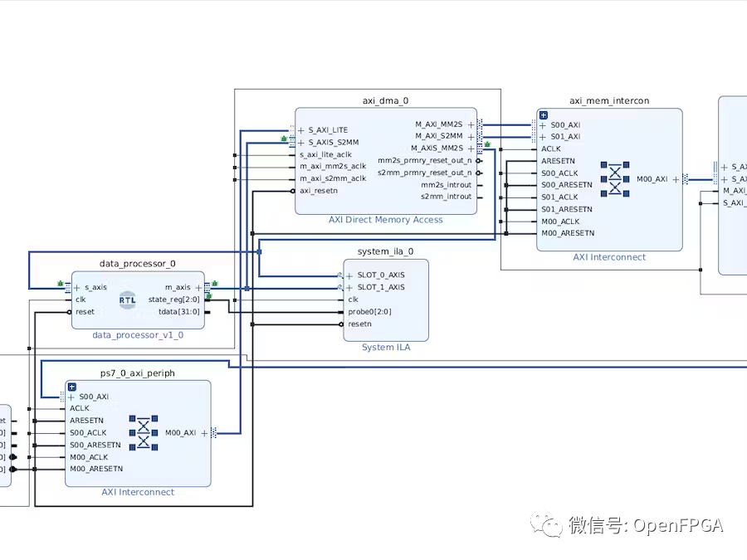Click the crossbar switch icon inside axi_mem_intercon

click(x=614, y=181)
